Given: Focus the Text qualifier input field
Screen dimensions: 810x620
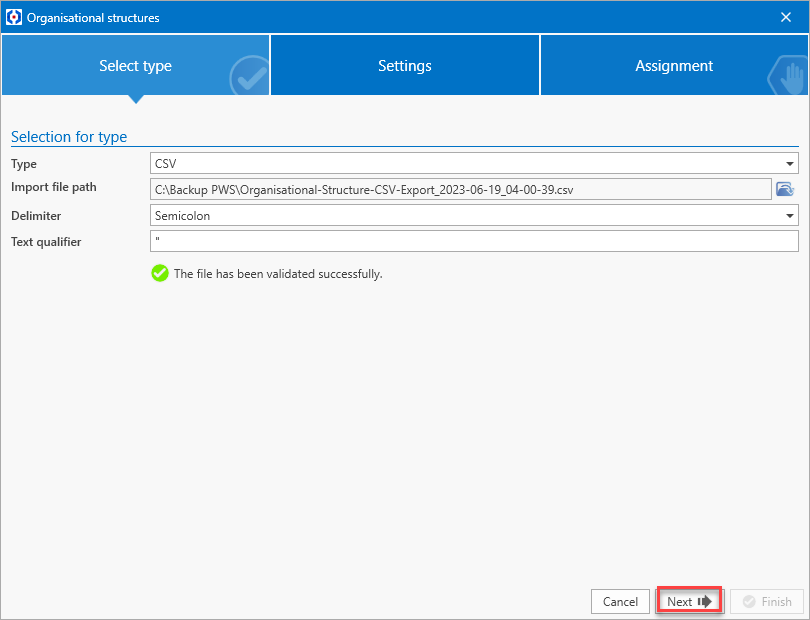Looking at the screenshot, I should [474, 241].
